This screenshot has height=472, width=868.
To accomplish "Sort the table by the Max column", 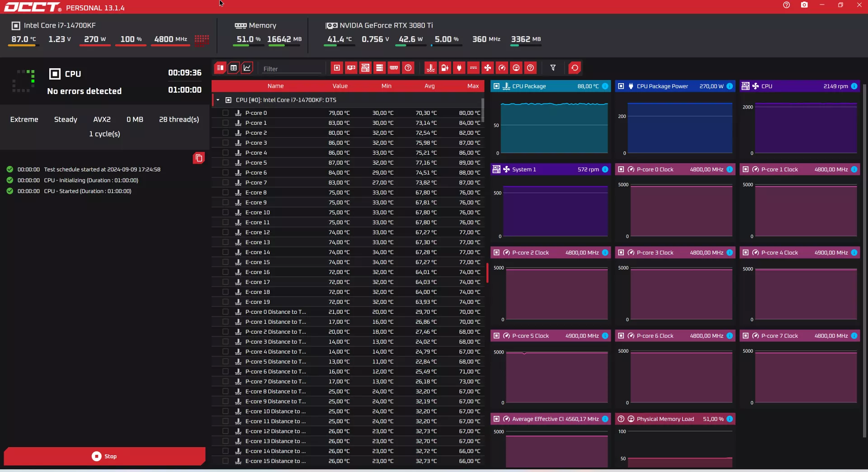I will (x=473, y=86).
